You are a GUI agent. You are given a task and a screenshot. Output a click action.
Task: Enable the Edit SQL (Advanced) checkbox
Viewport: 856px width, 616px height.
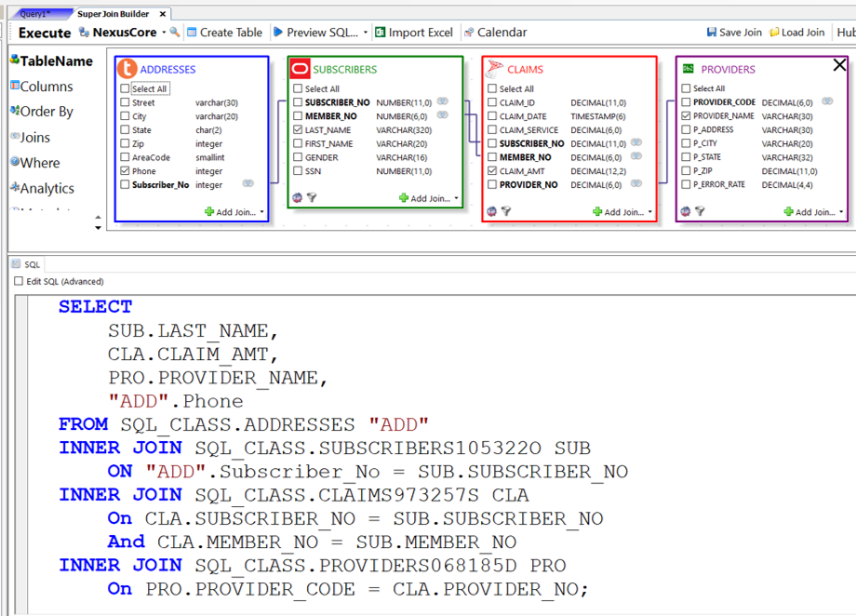(x=19, y=281)
